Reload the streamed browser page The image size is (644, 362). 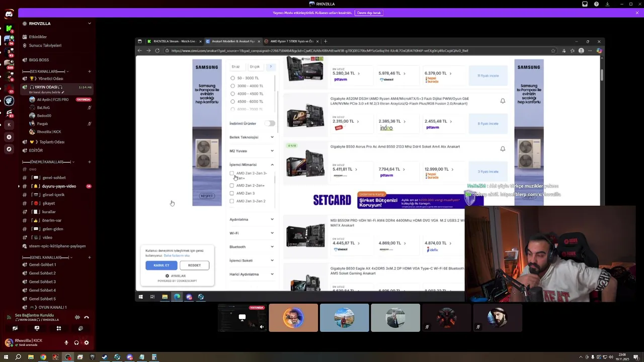click(157, 51)
